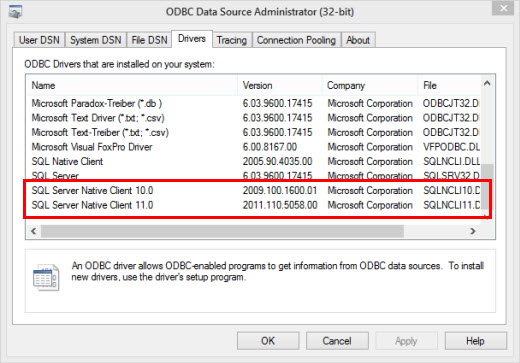Sort drivers by the Name column header
520x363 pixels.
pyautogui.click(x=132, y=85)
